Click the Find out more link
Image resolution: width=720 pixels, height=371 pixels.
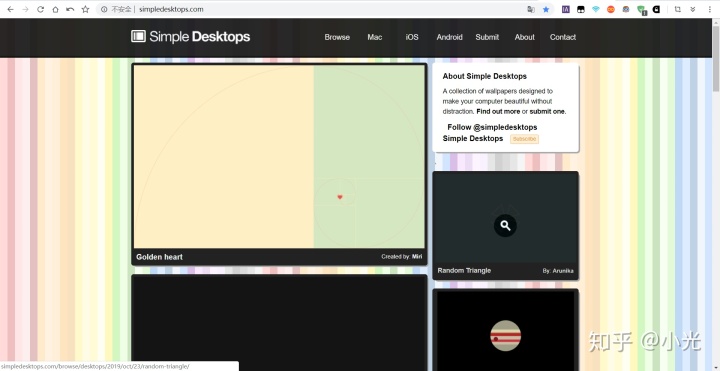[498, 112]
